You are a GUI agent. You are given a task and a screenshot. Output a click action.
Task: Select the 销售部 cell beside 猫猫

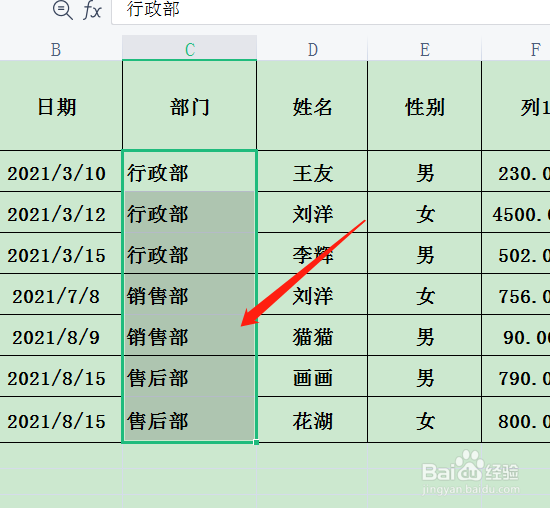coord(189,335)
